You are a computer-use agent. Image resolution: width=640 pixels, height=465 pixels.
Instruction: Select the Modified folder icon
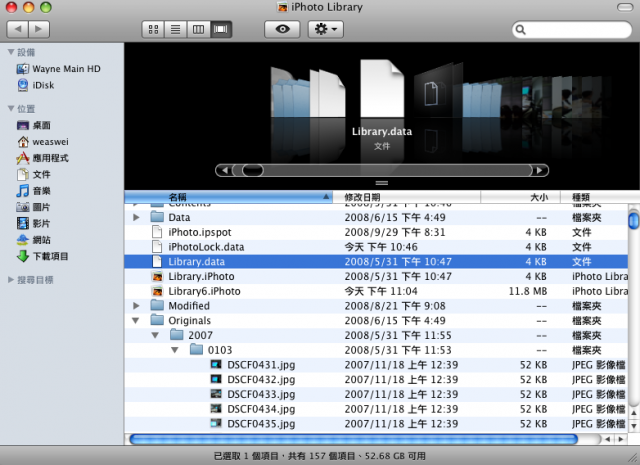(157, 305)
